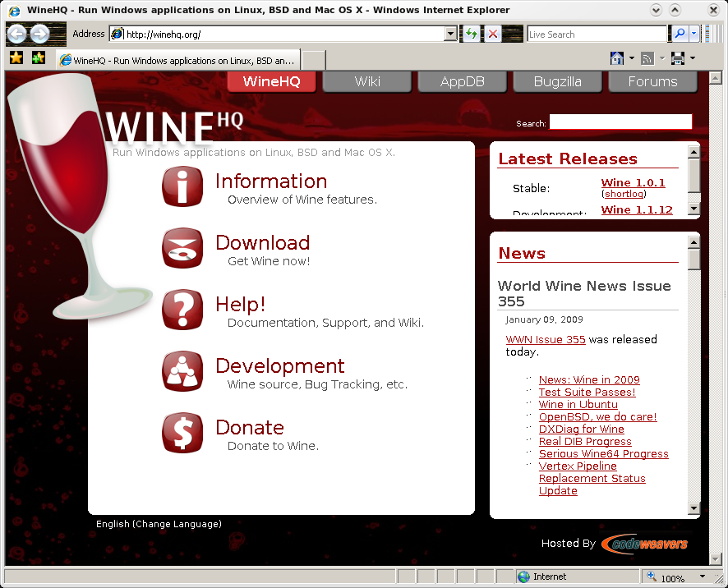Click the red Download disc icon
Image resolution: width=728 pixels, height=588 pixels.
(182, 248)
